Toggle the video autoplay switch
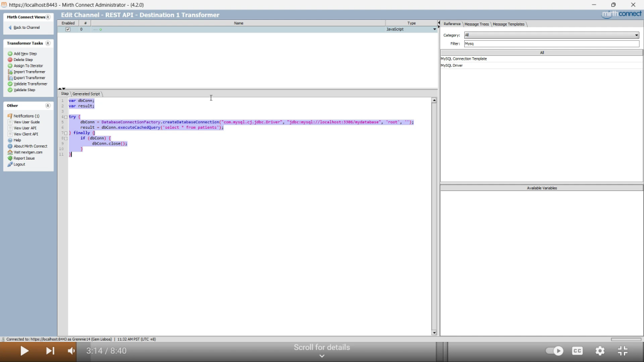Image resolution: width=644 pixels, height=362 pixels. pos(555,351)
